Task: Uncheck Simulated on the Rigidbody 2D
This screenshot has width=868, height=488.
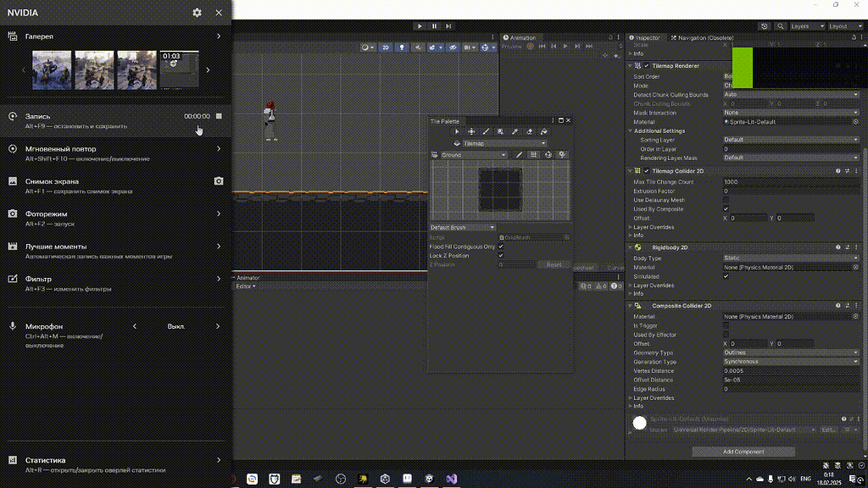Action: (726, 276)
